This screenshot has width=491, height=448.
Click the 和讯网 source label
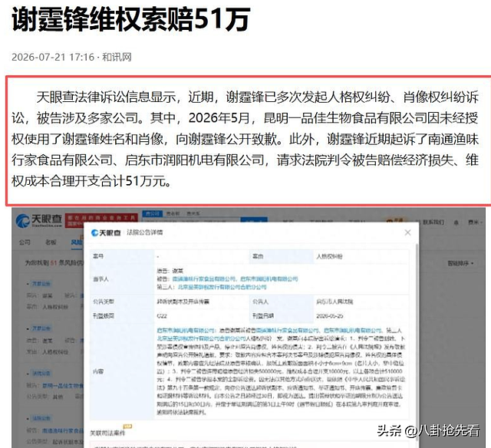[117, 57]
